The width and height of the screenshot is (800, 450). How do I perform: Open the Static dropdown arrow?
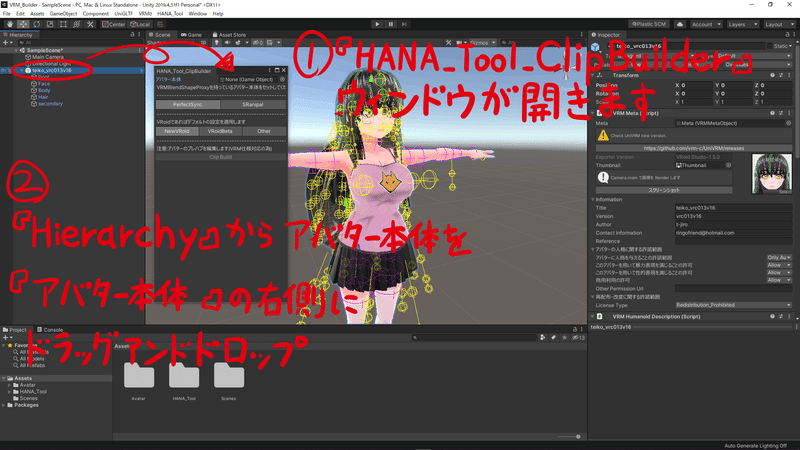click(791, 46)
